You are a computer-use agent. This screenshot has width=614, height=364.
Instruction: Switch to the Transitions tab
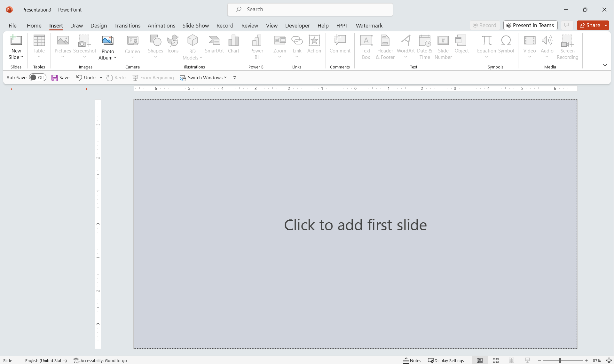[127, 26]
